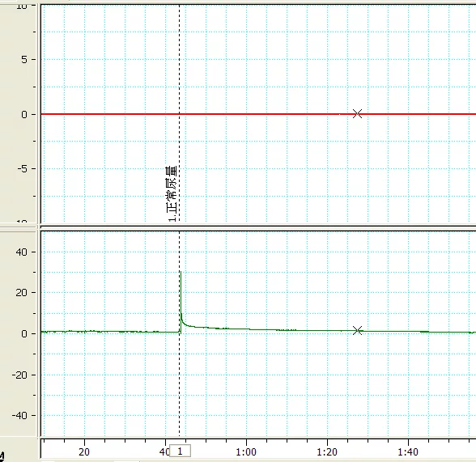The image size is (476, 462).
Task: Select comment box 1 on the time axis
Action: click(180, 451)
